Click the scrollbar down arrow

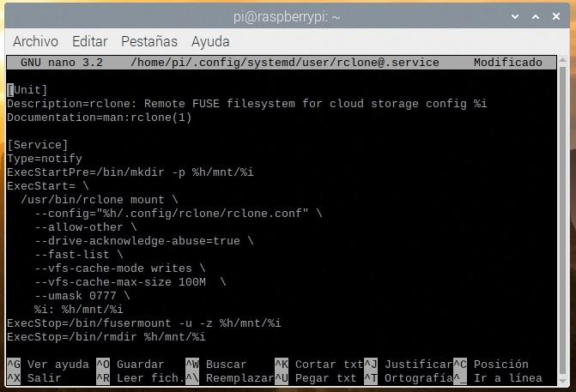563,381
